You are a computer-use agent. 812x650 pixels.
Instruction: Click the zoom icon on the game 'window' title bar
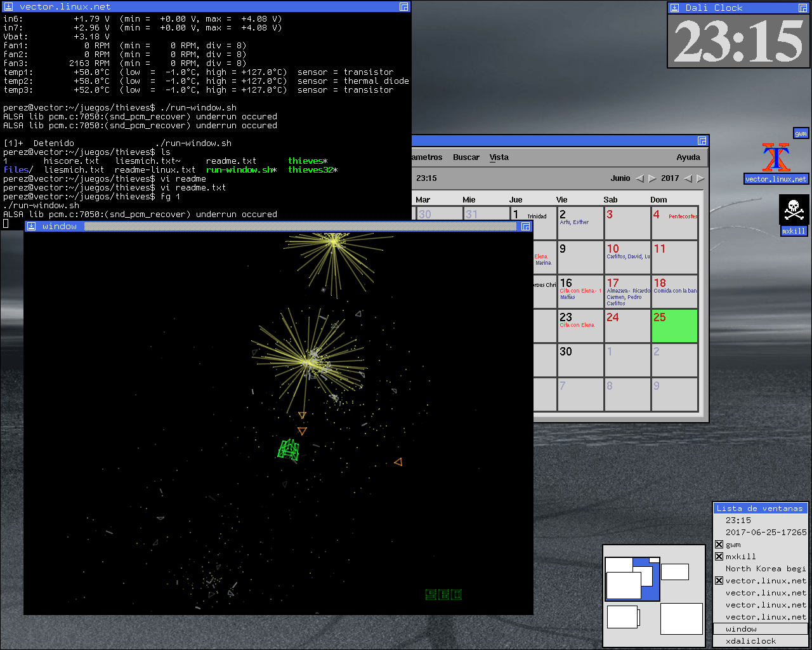pyautogui.click(x=525, y=226)
